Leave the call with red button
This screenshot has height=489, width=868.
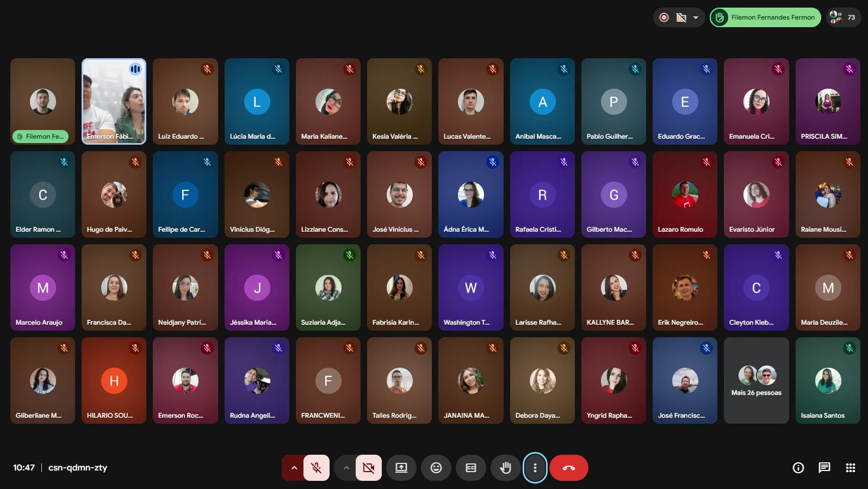[568, 468]
